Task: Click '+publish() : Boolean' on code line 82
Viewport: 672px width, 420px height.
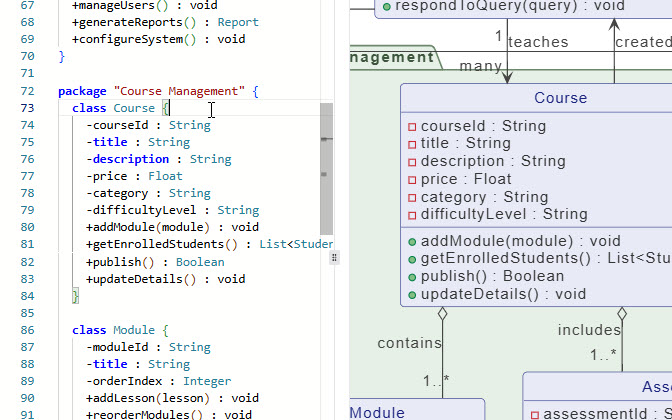Action: tap(155, 262)
